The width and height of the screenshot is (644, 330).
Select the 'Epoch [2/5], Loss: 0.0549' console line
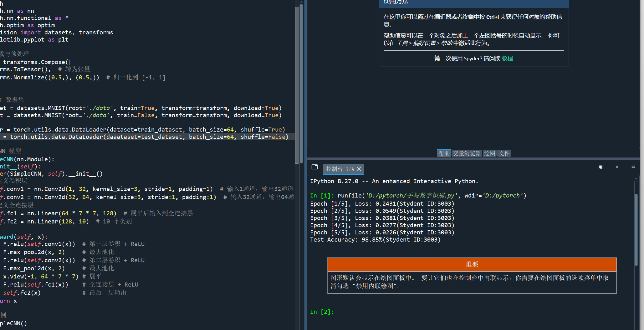pos(382,211)
